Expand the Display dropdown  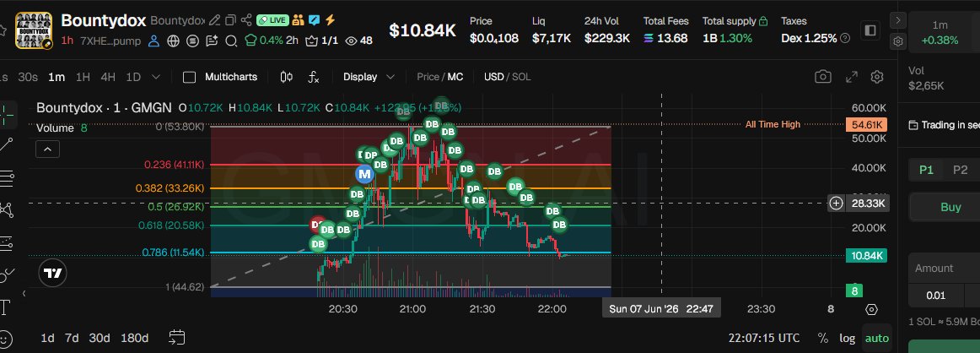point(369,77)
